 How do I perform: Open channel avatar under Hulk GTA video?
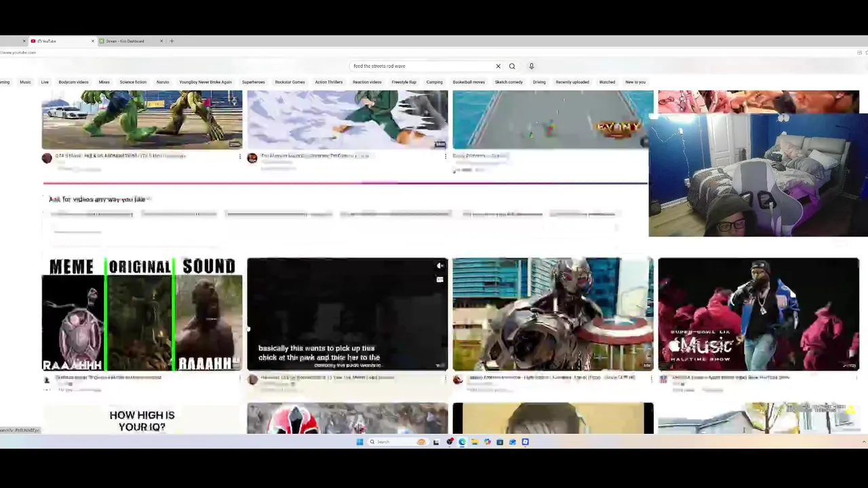click(x=47, y=158)
